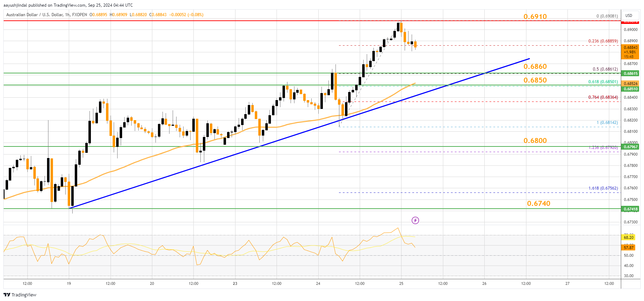Click the orange 0.68843 current price label
The image size is (644, 301).
coord(630,52)
